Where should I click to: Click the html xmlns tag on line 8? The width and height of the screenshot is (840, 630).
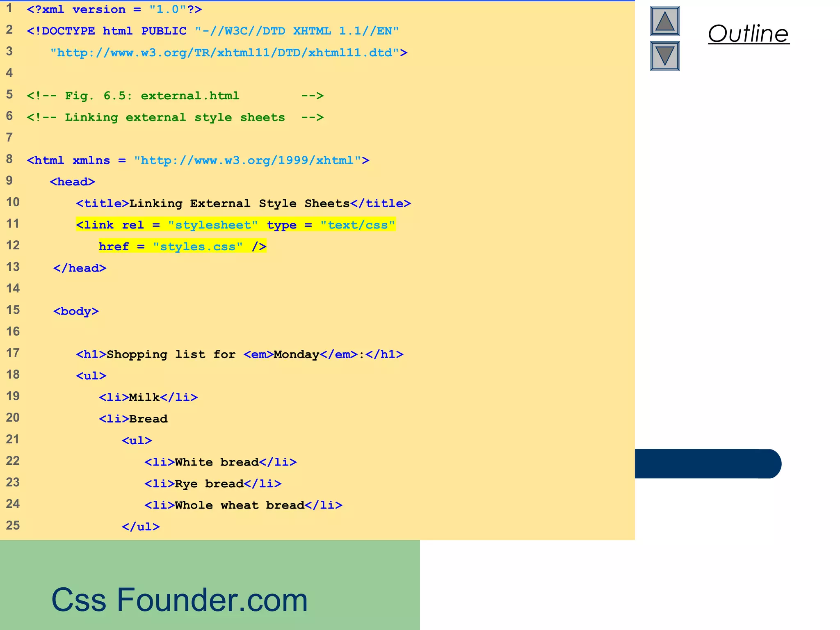coord(198,160)
